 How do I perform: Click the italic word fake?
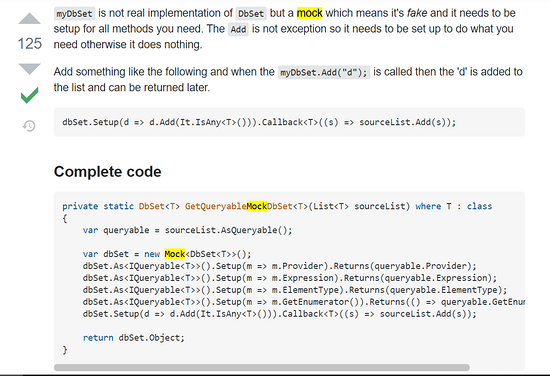click(x=417, y=13)
